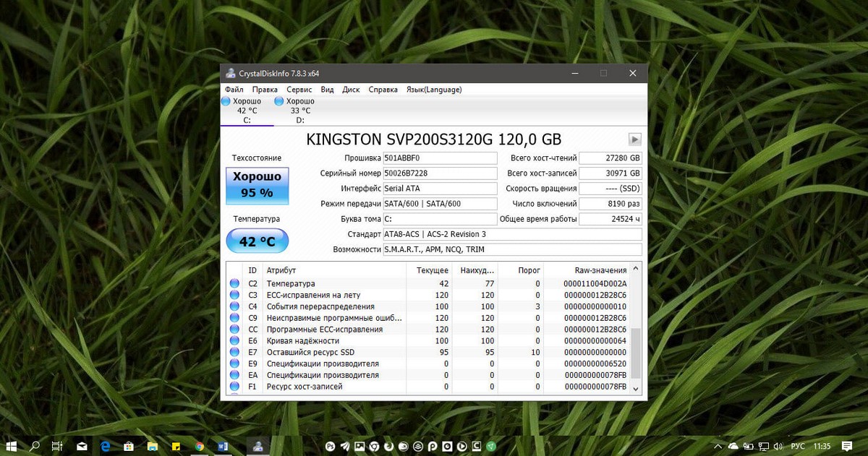Click the Режим передачи field SATA/600

point(440,204)
